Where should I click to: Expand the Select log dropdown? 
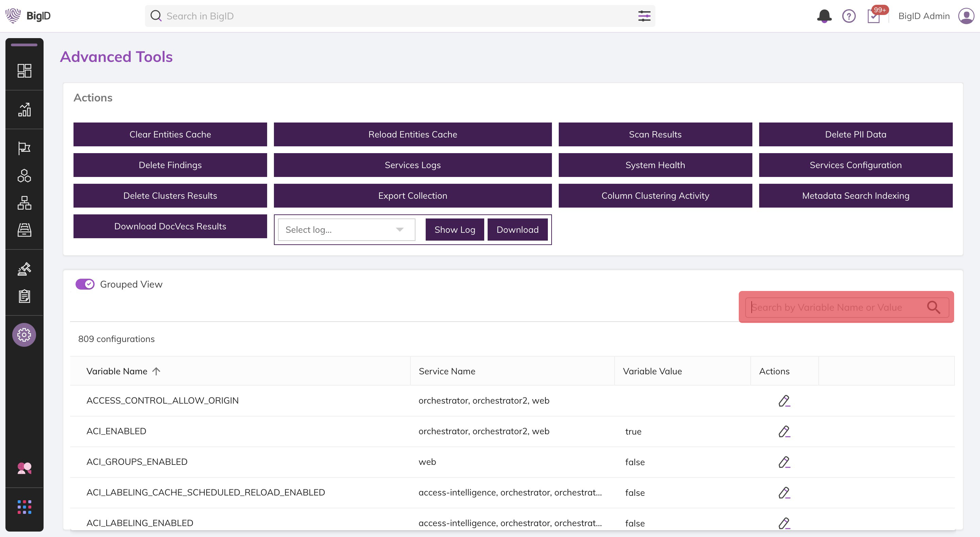346,229
